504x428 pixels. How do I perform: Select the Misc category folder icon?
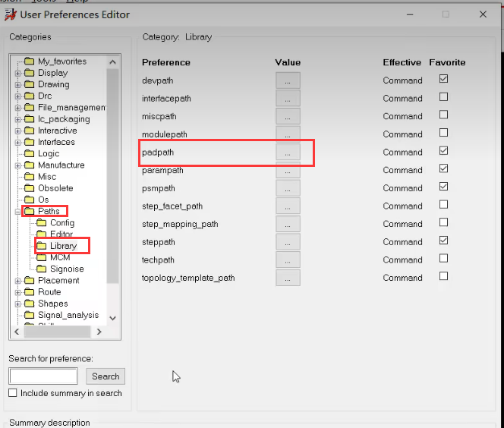(30, 177)
